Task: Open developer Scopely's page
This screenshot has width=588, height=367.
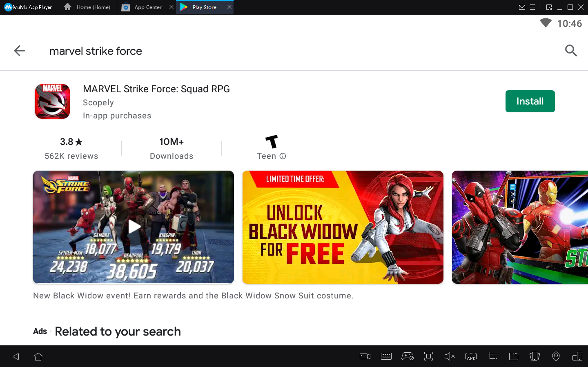Action: point(98,102)
